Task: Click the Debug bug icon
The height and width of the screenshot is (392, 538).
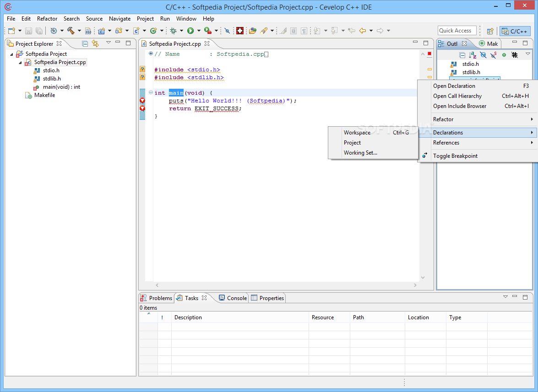Action: coord(173,31)
